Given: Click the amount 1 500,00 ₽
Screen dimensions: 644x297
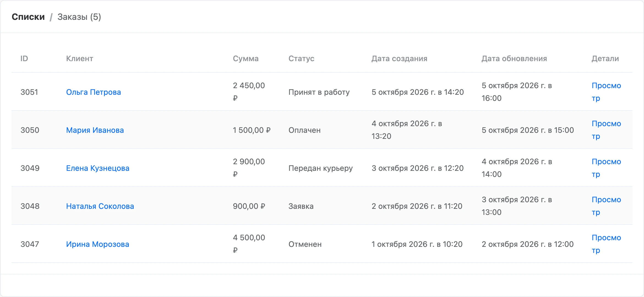Looking at the screenshot, I should click(x=252, y=130).
